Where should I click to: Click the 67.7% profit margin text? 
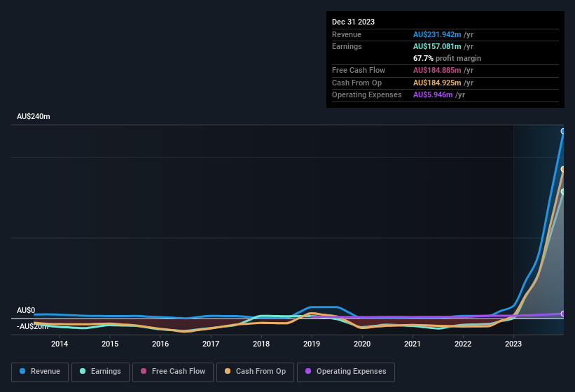point(447,58)
